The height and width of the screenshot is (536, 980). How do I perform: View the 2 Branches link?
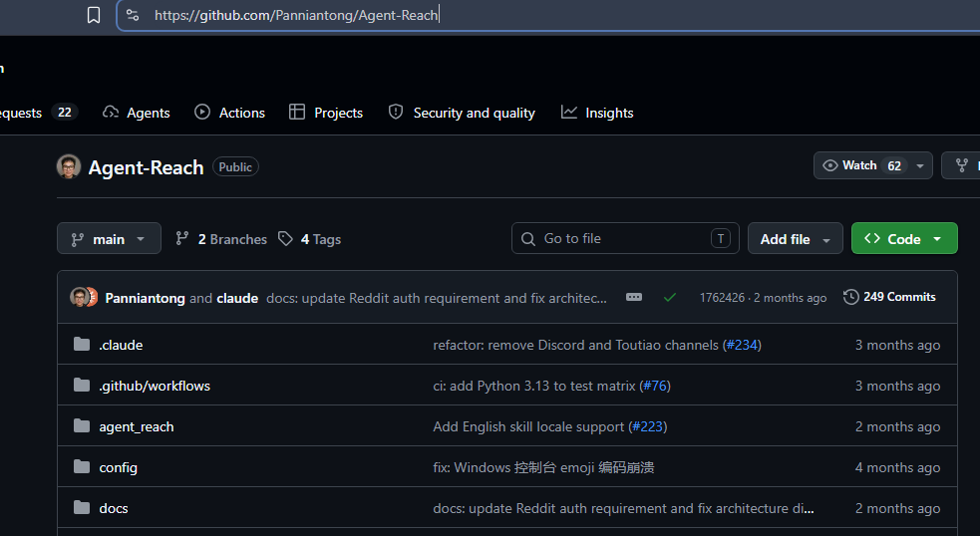(x=221, y=239)
